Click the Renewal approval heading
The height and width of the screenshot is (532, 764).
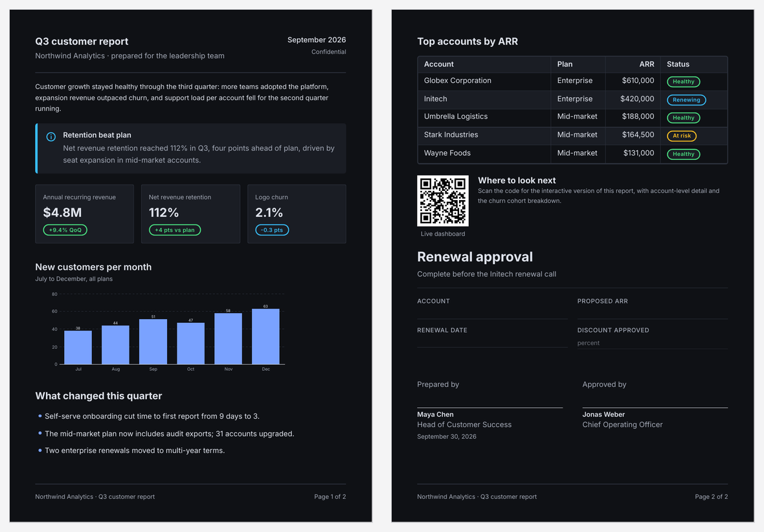[x=475, y=257]
